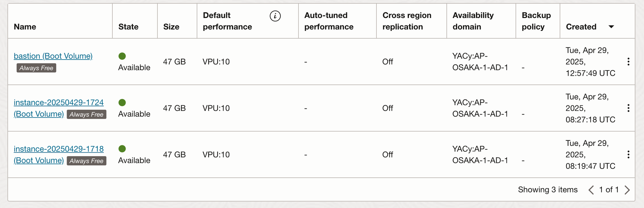Click green Available status dot for bastion

(x=122, y=56)
